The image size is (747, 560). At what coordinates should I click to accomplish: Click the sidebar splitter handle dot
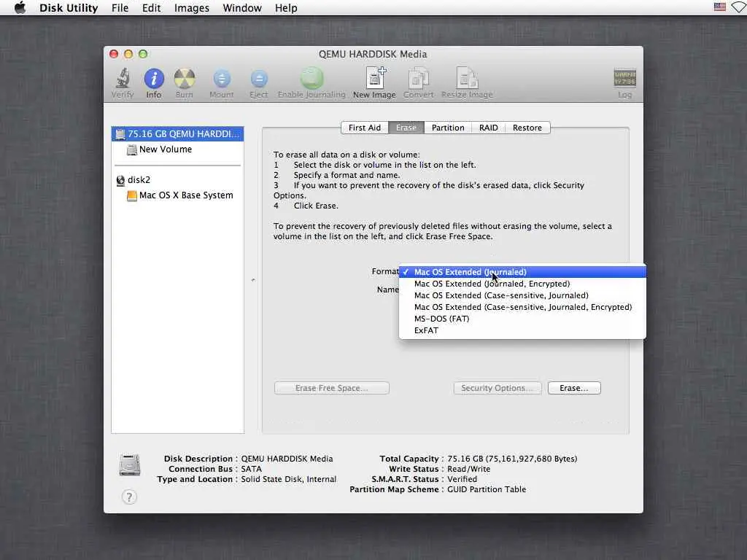[x=253, y=280]
